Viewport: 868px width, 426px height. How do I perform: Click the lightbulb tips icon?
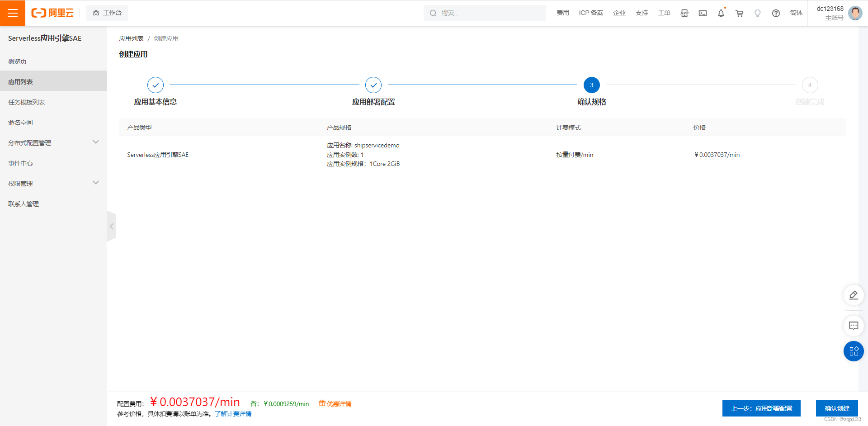coord(757,13)
